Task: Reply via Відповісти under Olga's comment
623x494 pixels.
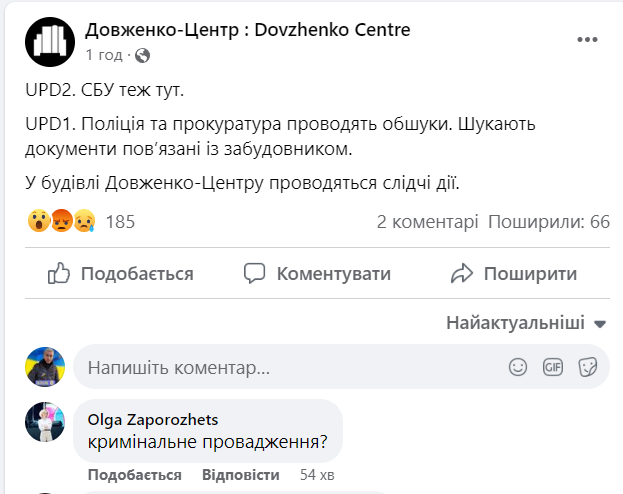Action: tap(241, 474)
